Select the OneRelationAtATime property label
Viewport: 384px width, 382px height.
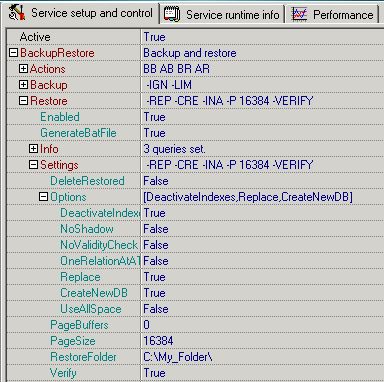point(100,261)
